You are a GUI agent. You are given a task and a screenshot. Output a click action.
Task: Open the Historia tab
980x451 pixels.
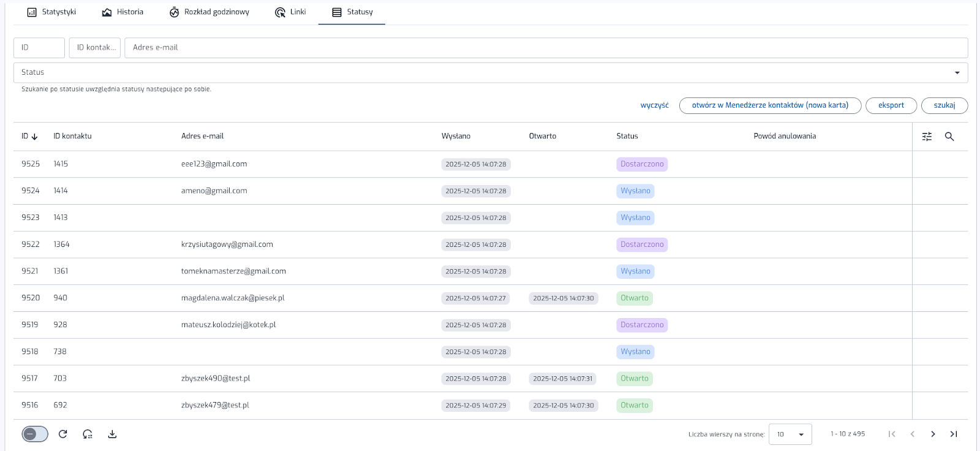pos(123,12)
